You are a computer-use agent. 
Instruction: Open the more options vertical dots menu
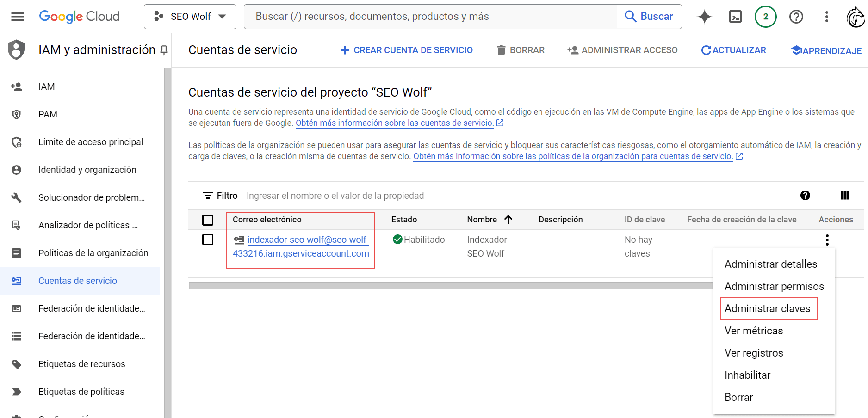[827, 17]
